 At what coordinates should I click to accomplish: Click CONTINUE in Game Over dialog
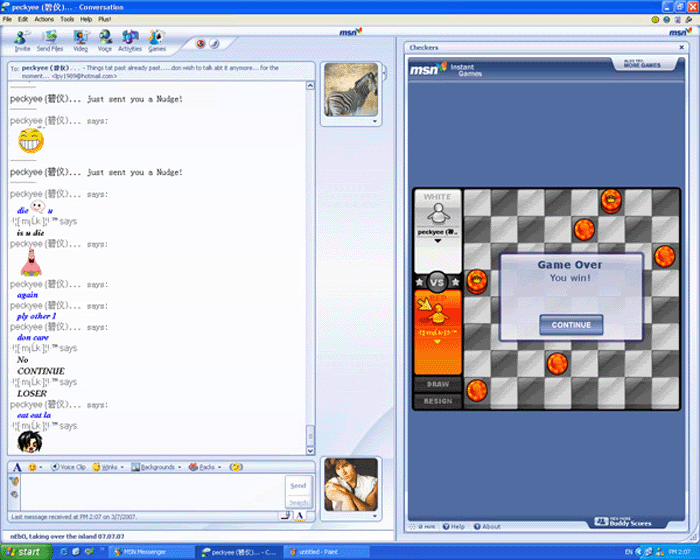pos(571,325)
